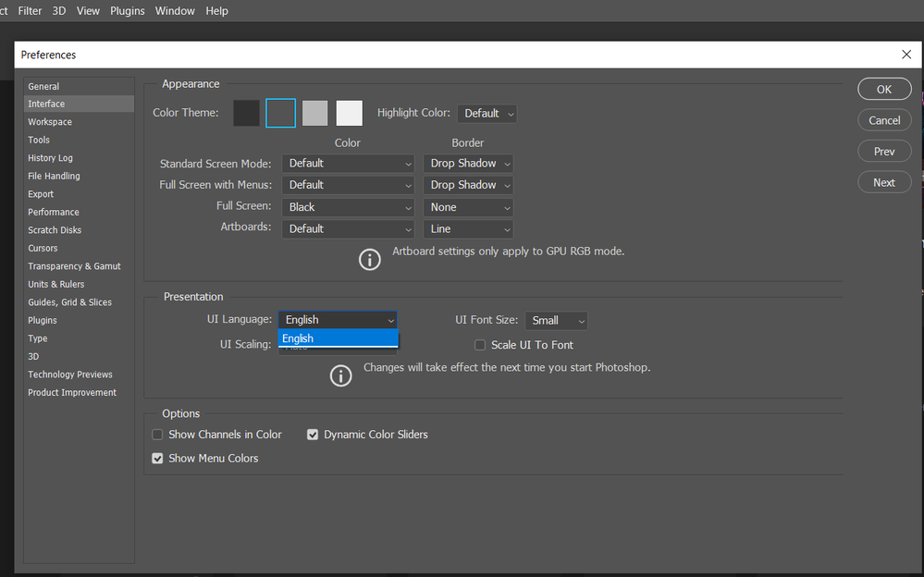Open Full Screen with Menus color dropdown
This screenshot has height=577, width=924.
pos(349,185)
